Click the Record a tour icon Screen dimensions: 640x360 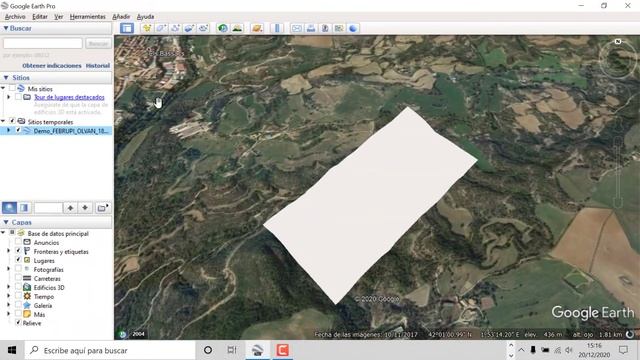[x=203, y=28]
